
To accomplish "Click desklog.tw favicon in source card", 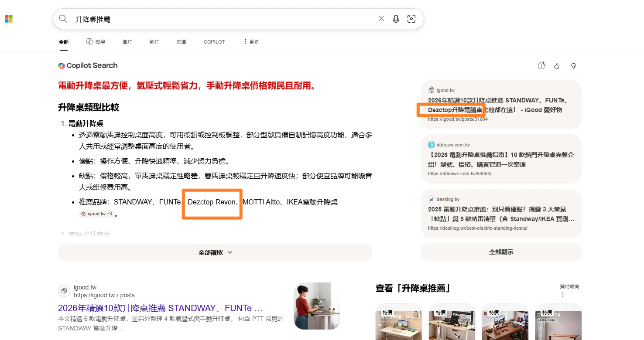I will coord(432,199).
